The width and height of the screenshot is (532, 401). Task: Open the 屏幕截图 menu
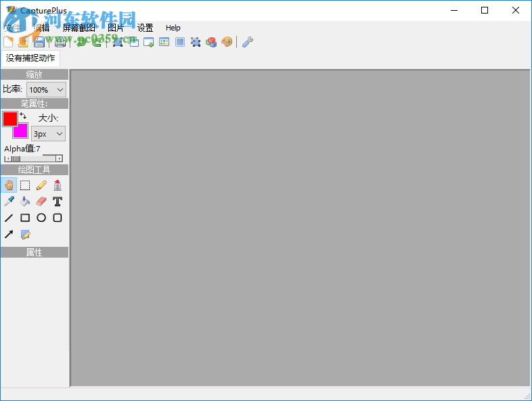click(79, 28)
